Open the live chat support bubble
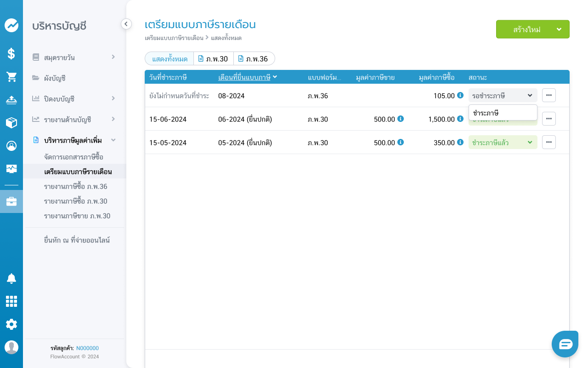The width and height of the screenshot is (588, 368). 565,344
